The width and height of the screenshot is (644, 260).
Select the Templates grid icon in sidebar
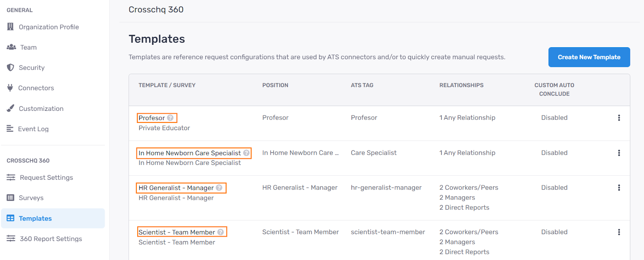(x=11, y=218)
